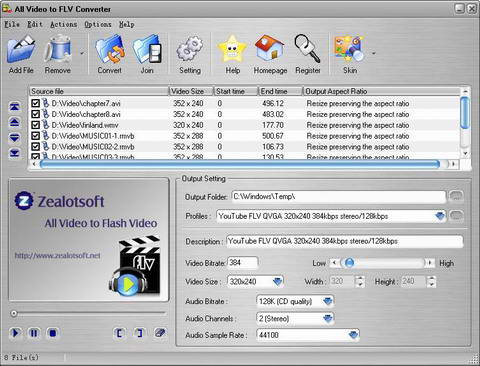
Task: Click the 496.12 end time cell
Action: tap(273, 103)
